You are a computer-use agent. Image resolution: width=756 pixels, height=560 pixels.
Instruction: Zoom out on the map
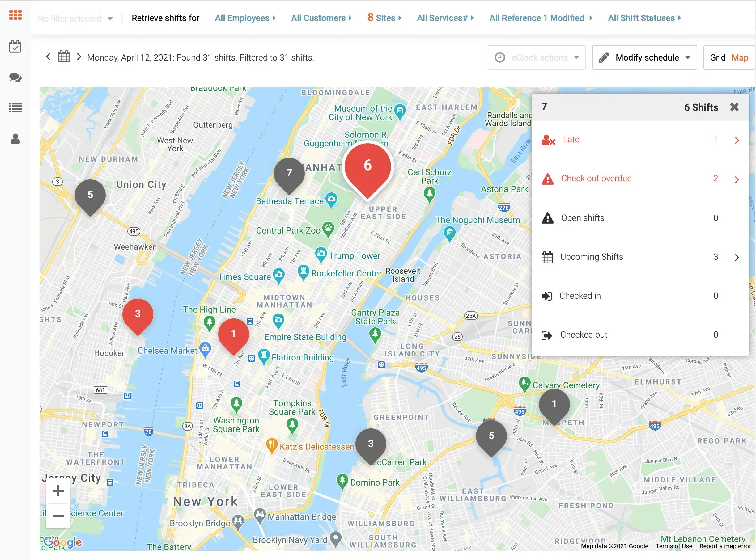[58, 516]
